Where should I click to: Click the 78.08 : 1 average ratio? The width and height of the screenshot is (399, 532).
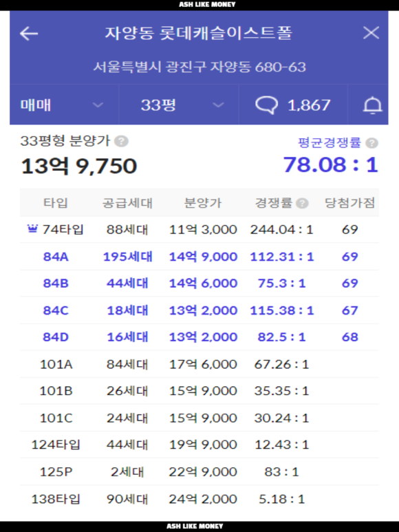[330, 164]
